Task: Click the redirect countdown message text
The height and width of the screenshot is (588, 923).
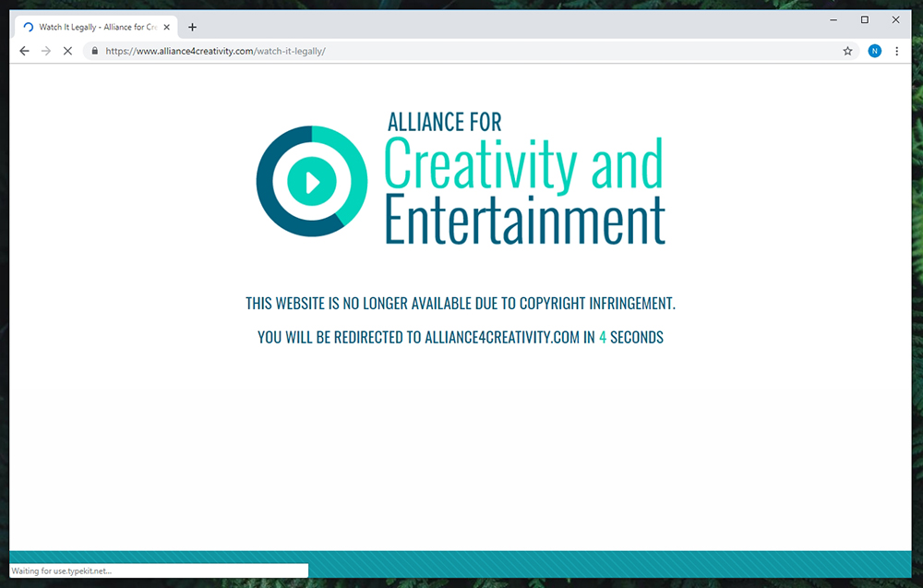Action: [461, 337]
